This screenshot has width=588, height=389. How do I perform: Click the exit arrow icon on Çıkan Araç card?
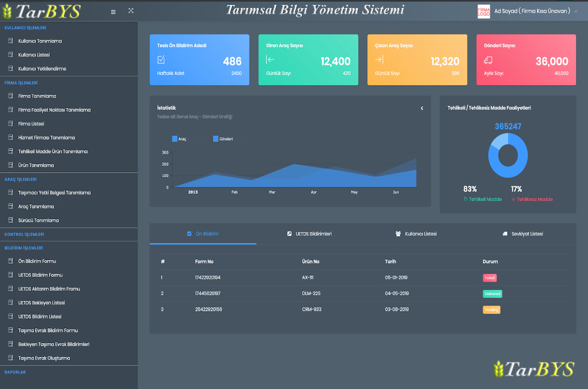tap(379, 60)
